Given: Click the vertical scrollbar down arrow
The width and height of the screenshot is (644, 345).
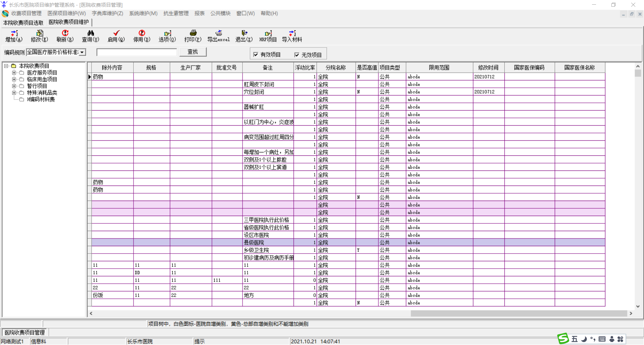Looking at the screenshot, I should pos(638,306).
